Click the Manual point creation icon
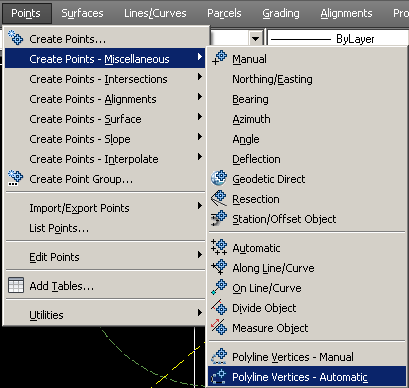Image resolution: width=409 pixels, height=388 pixels. tap(219, 58)
